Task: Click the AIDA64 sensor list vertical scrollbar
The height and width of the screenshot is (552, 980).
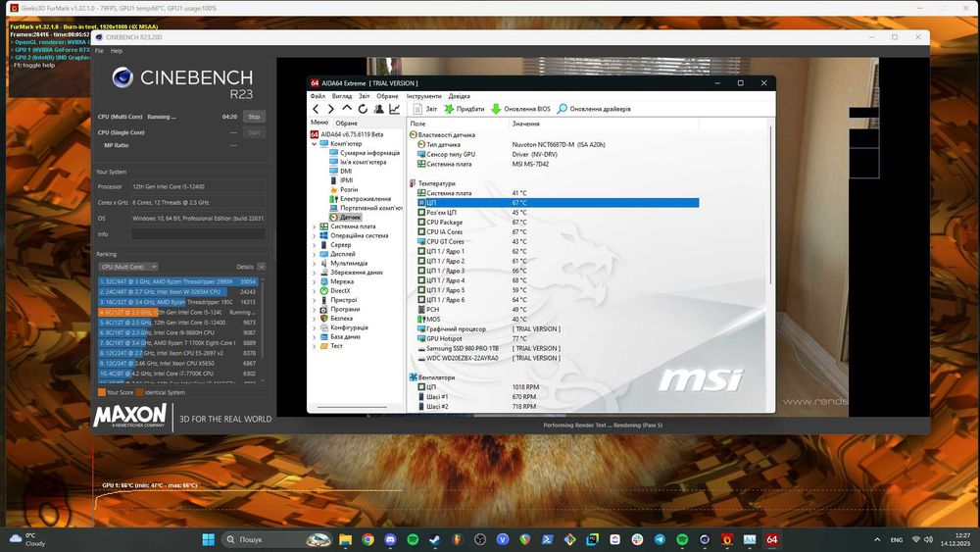Action: (x=770, y=206)
